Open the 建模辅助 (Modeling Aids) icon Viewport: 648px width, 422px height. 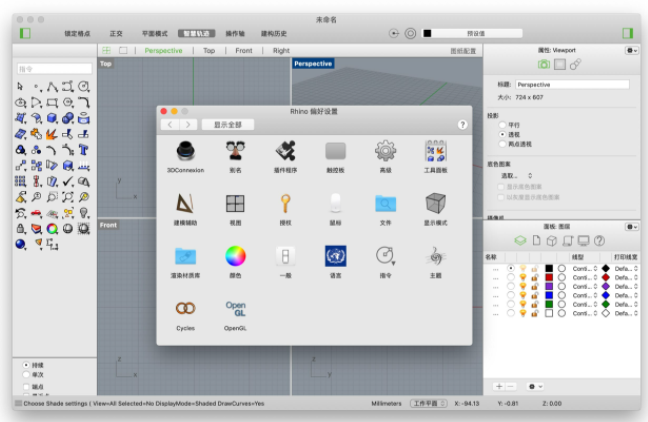185,204
